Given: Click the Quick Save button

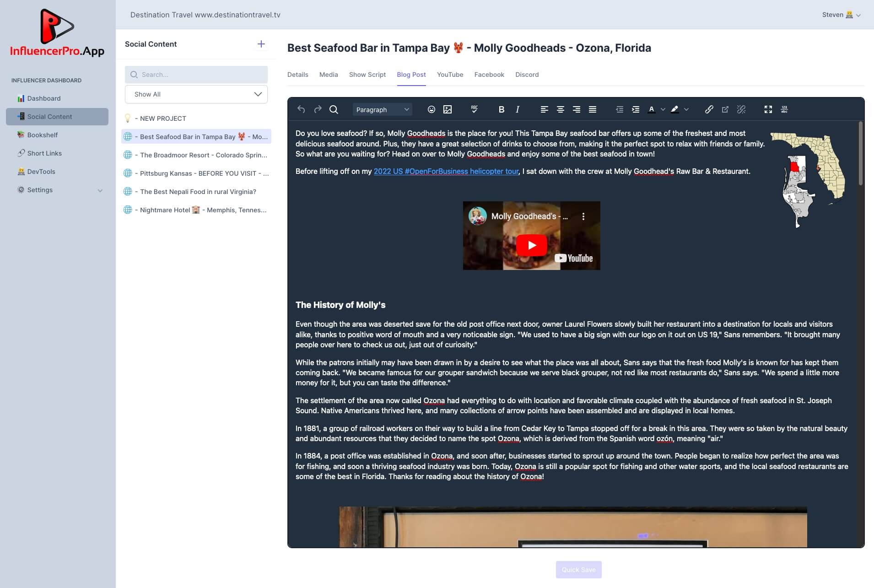Looking at the screenshot, I should point(578,570).
